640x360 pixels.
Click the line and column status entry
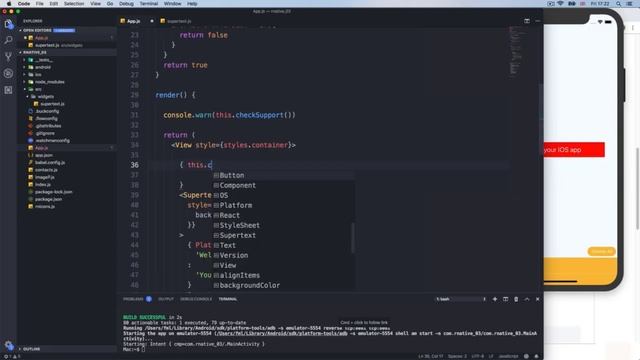[x=431, y=357]
